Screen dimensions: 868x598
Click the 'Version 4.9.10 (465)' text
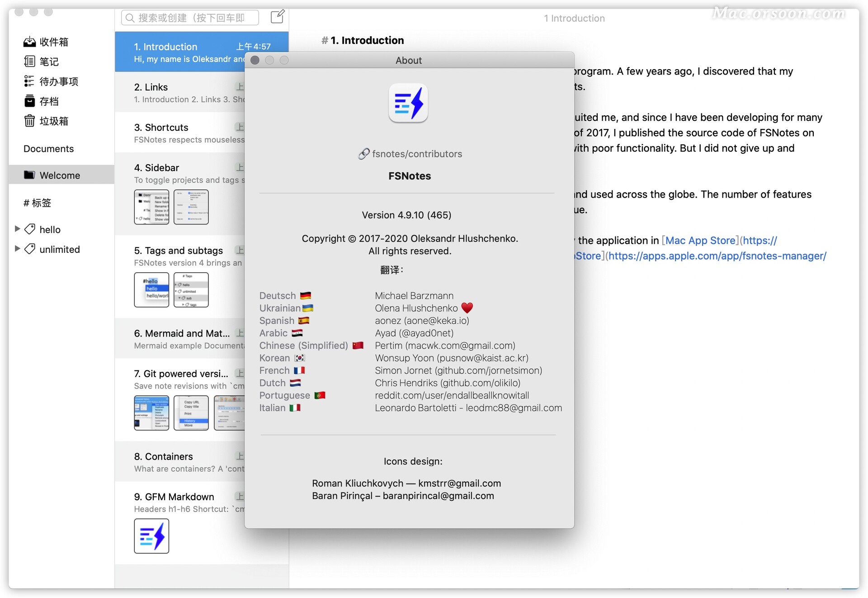click(x=406, y=215)
